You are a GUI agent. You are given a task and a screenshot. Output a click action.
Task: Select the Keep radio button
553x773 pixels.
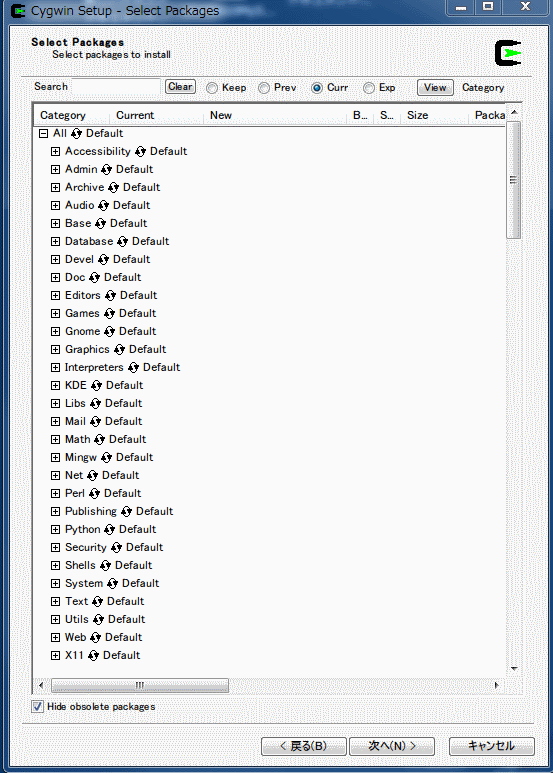212,88
